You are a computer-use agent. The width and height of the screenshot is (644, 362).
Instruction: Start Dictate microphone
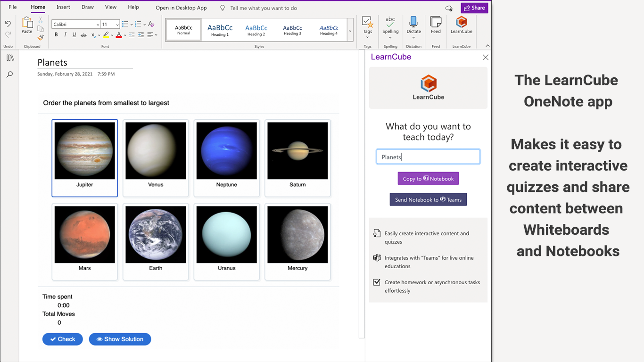point(413,22)
